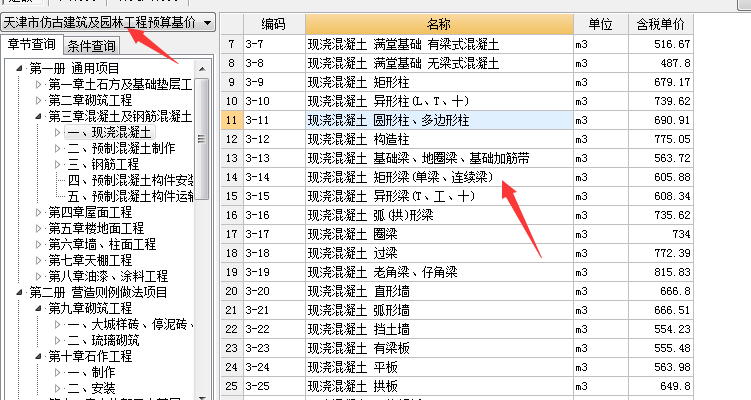Expand the 一、现浇混凝土 section arrow
Screen dimensions: 751x400
tap(57, 132)
